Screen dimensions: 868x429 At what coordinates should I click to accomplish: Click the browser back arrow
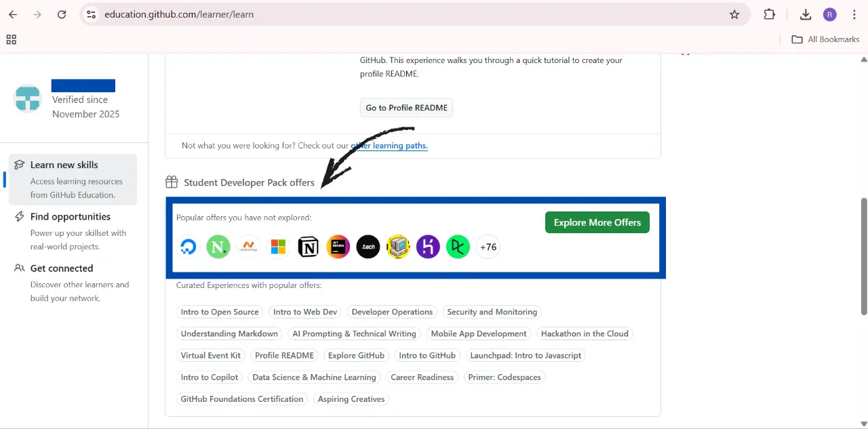(13, 14)
